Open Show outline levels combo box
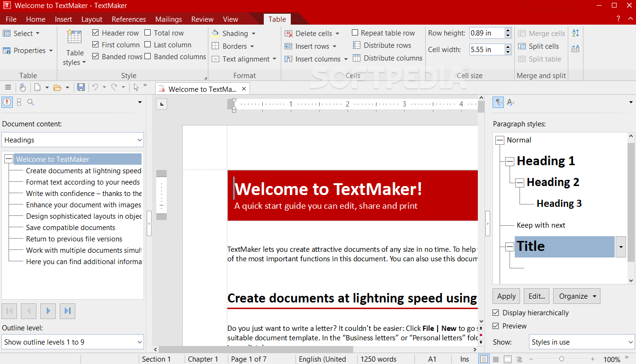The width and height of the screenshot is (636, 364). point(73,342)
